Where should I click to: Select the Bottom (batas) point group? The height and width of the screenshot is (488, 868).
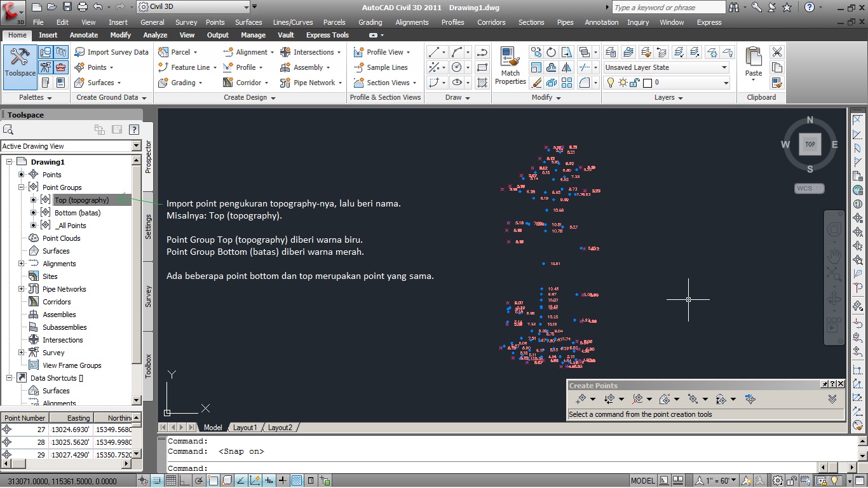click(x=78, y=213)
